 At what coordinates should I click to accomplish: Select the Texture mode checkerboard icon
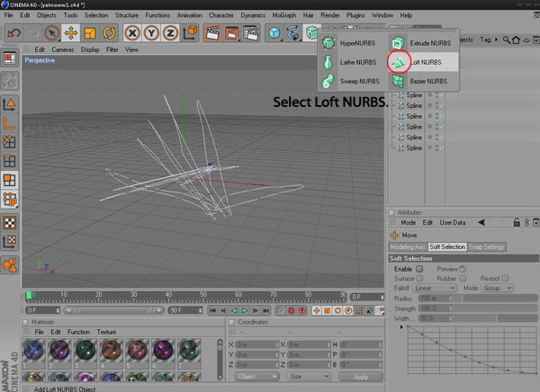click(10, 223)
